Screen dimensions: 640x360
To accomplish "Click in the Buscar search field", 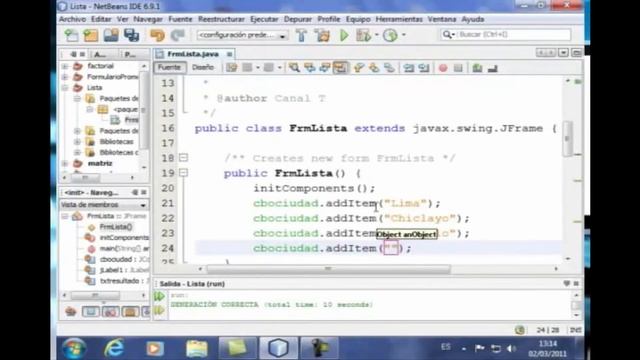I will coord(512,35).
